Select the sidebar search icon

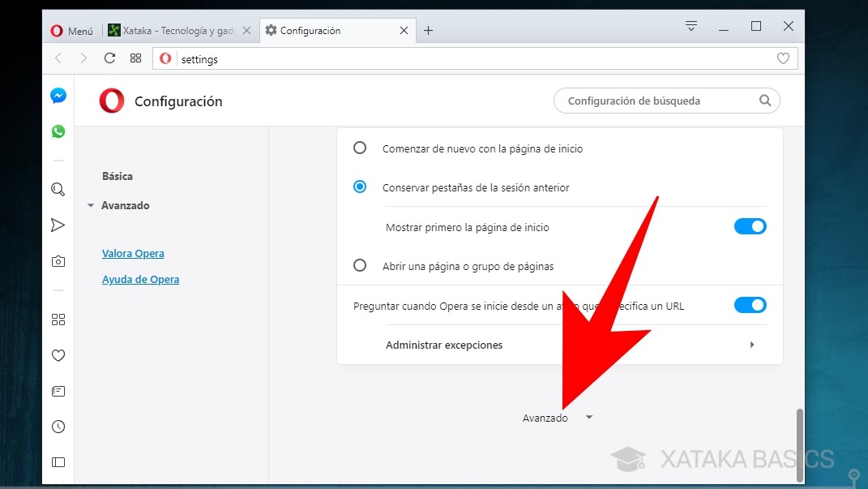point(58,189)
